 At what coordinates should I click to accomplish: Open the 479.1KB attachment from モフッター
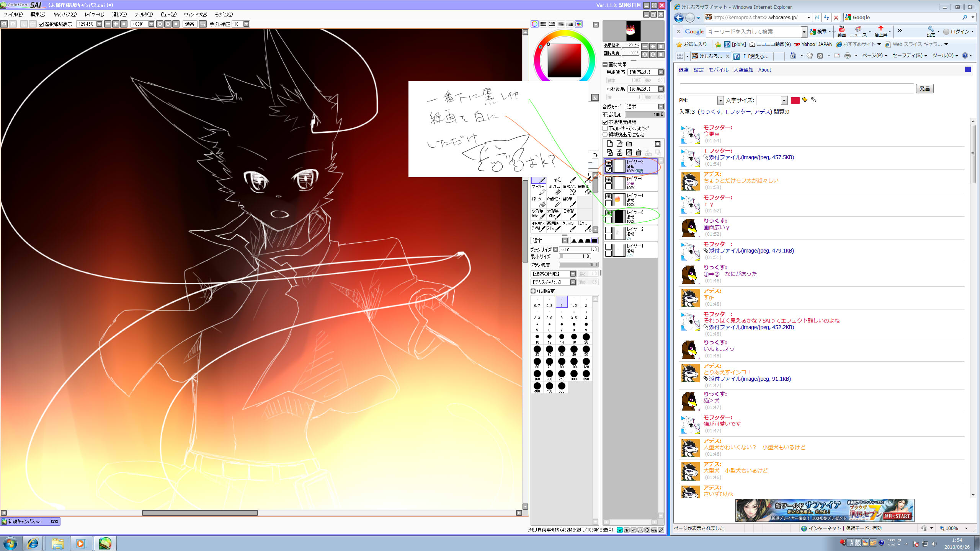click(x=751, y=251)
